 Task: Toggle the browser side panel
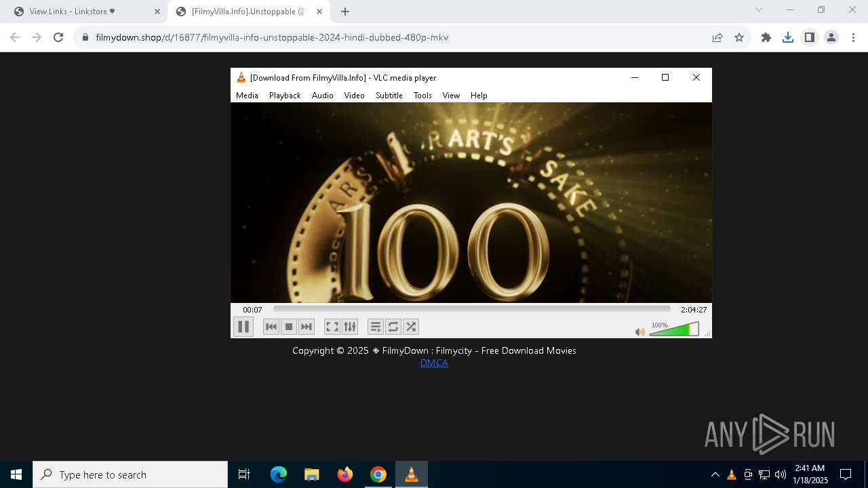[810, 37]
